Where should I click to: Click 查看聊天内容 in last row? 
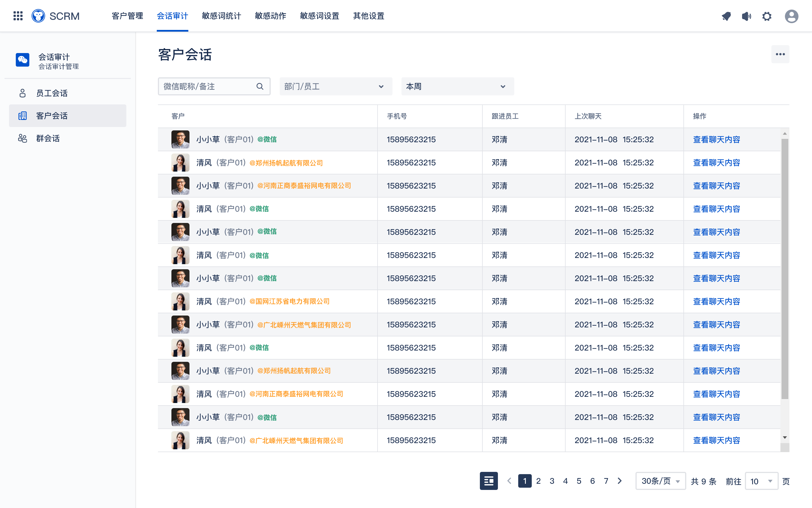[x=716, y=440]
